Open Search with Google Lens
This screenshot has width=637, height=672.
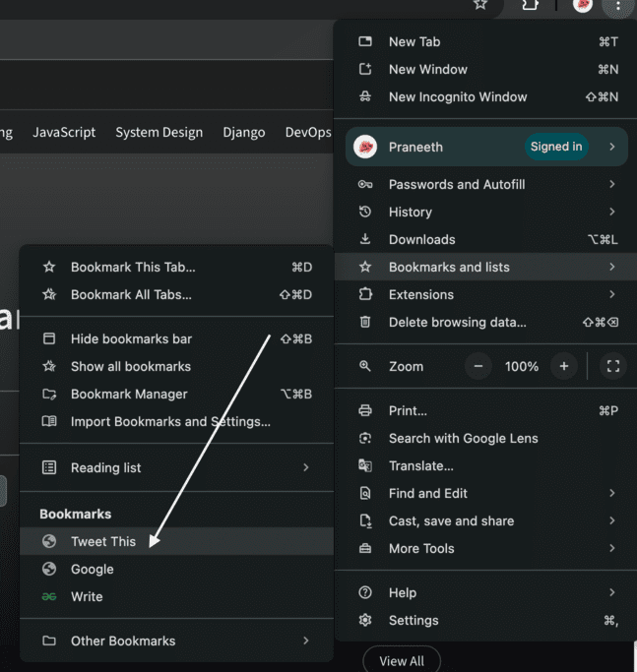[463, 438]
